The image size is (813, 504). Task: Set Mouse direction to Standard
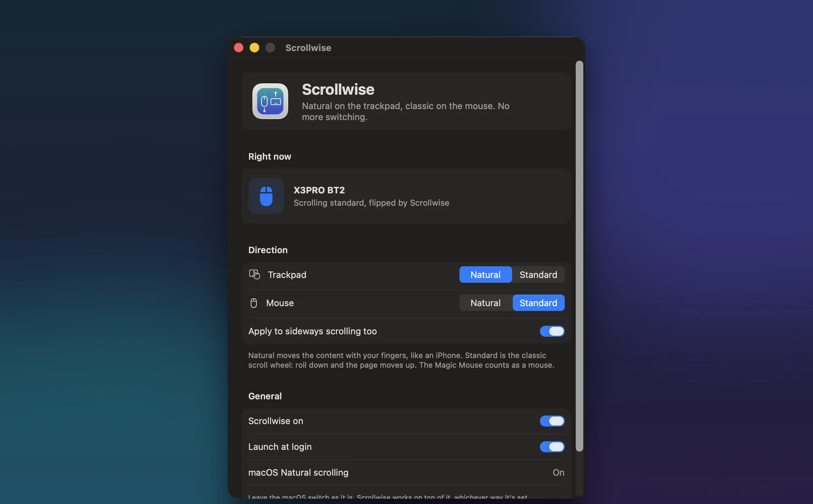pos(538,303)
